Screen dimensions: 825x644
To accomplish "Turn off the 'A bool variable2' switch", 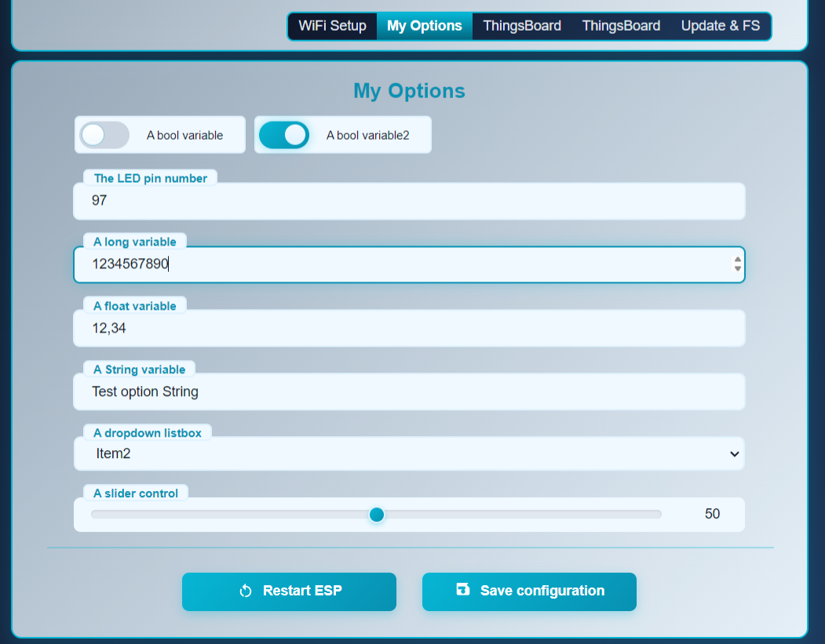I will (284, 135).
